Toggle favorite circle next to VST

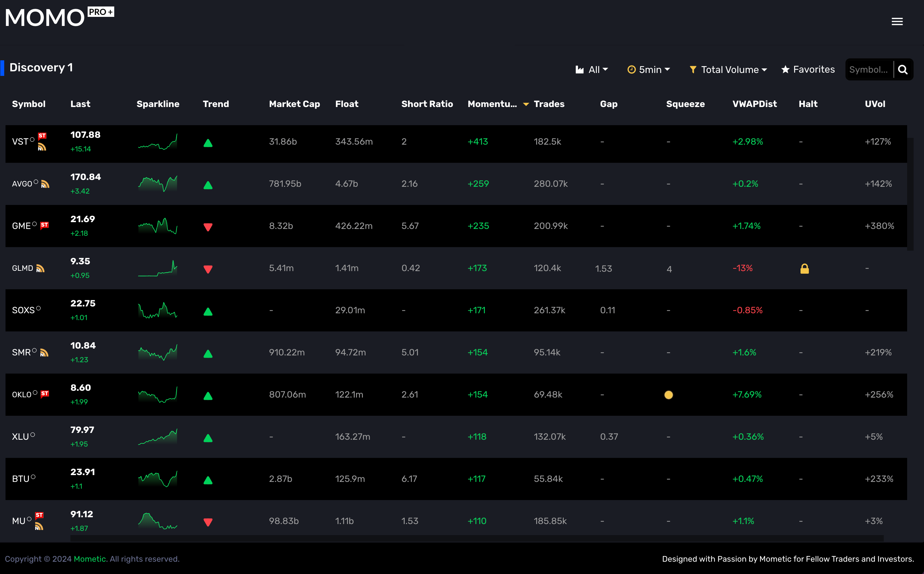(32, 140)
